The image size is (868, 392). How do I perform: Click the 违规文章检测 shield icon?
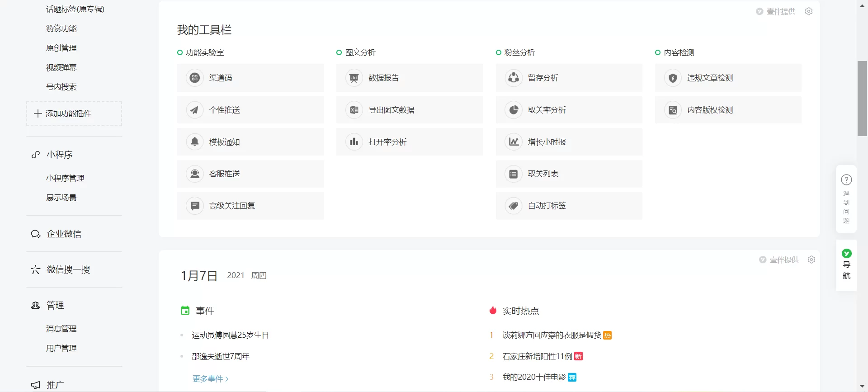point(673,78)
